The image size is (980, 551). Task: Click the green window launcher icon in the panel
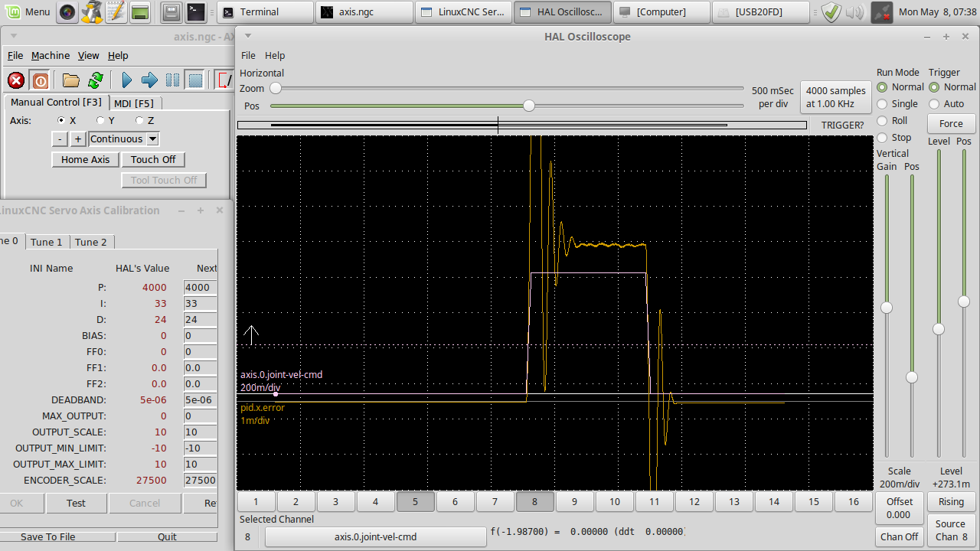[x=139, y=12]
